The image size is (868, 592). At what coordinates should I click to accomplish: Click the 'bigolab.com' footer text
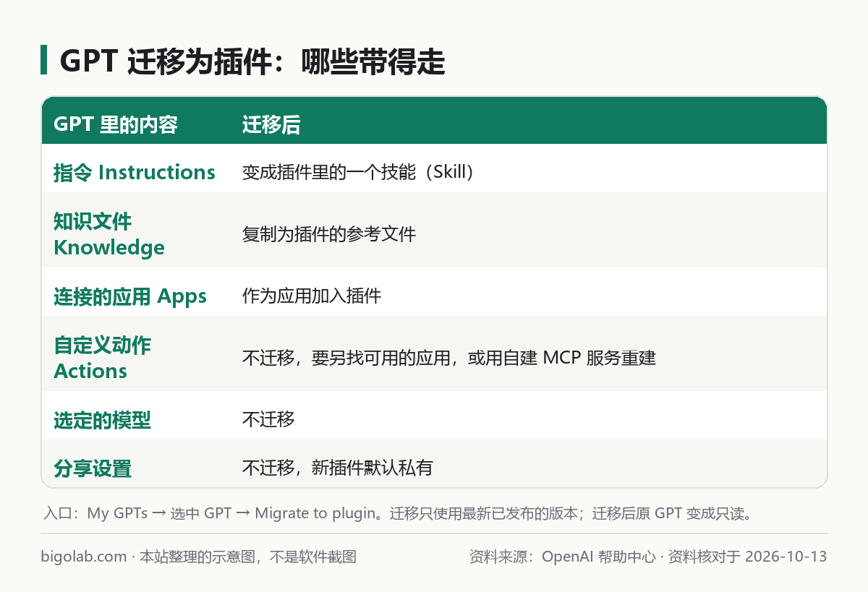coord(85,557)
